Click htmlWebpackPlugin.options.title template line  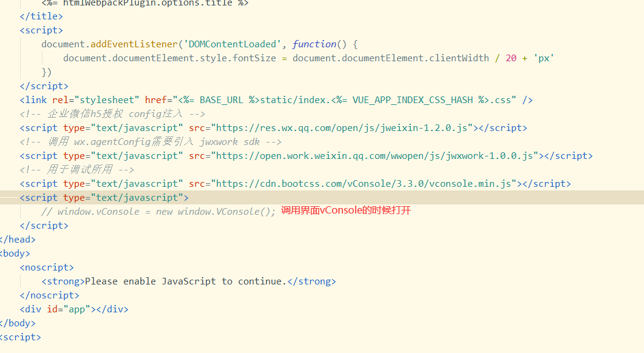tap(145, 3)
